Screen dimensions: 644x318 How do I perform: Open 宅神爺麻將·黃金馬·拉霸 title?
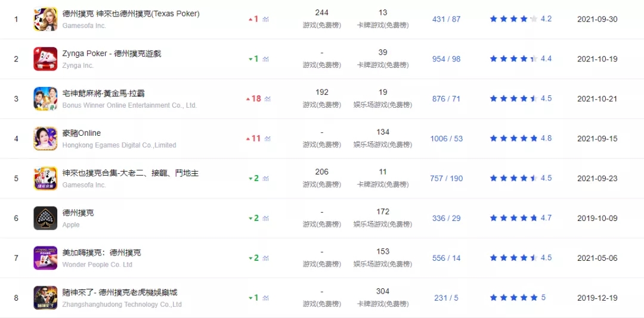104,93
